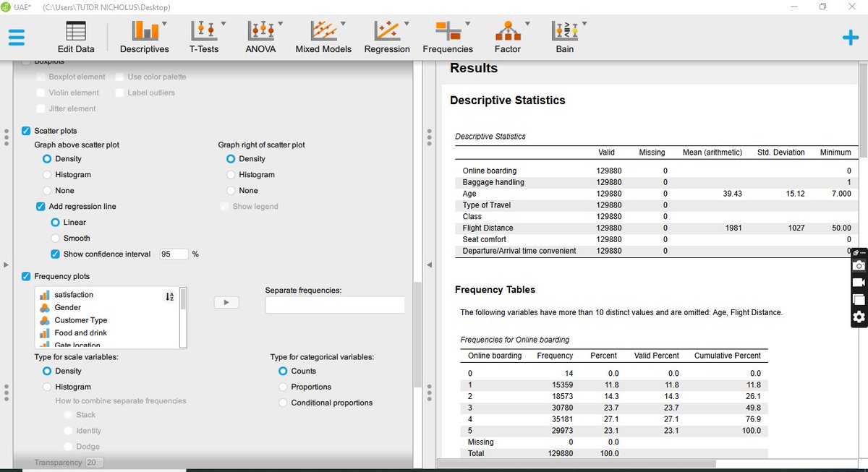Open the Factor module menu
This screenshot has height=472, width=868.
coord(507,37)
